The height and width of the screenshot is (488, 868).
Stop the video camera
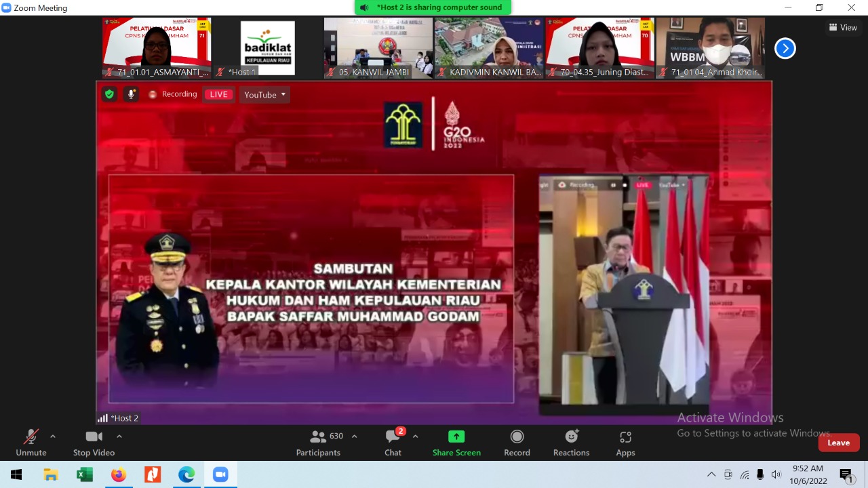94,443
